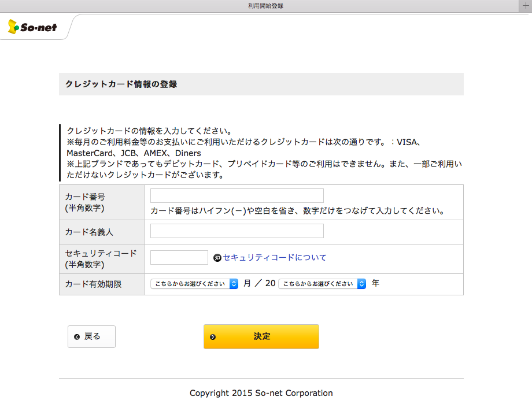Click the arrow icon beside the security code link
Image resolution: width=532 pixels, height=404 pixels.
[217, 258]
